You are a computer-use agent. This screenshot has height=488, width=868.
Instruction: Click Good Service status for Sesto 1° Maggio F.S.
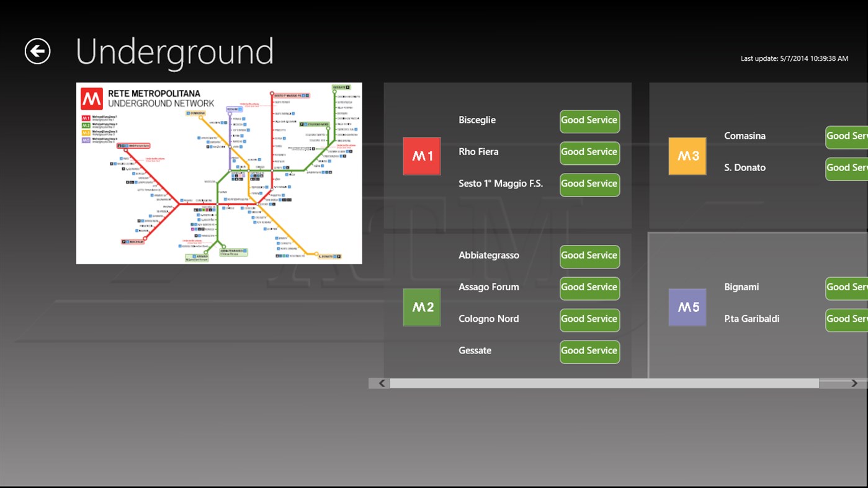tap(589, 184)
